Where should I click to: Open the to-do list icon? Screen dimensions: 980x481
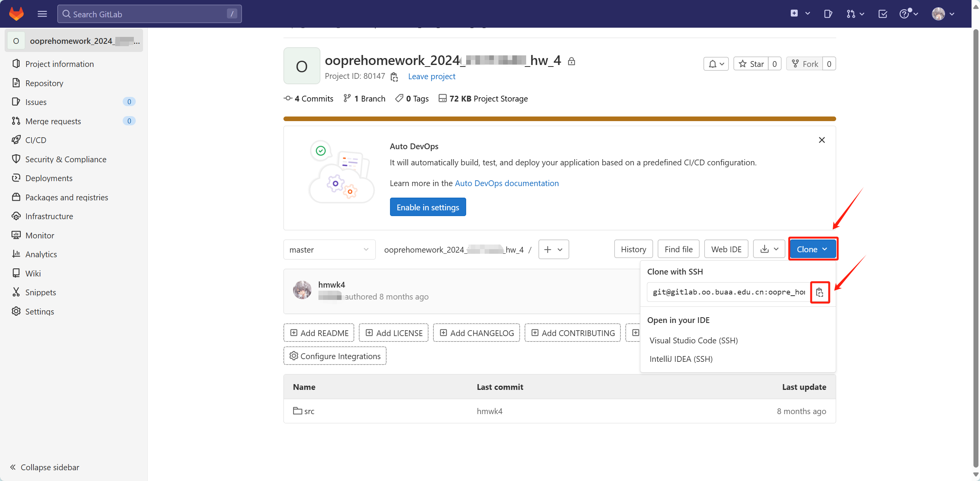click(883, 14)
